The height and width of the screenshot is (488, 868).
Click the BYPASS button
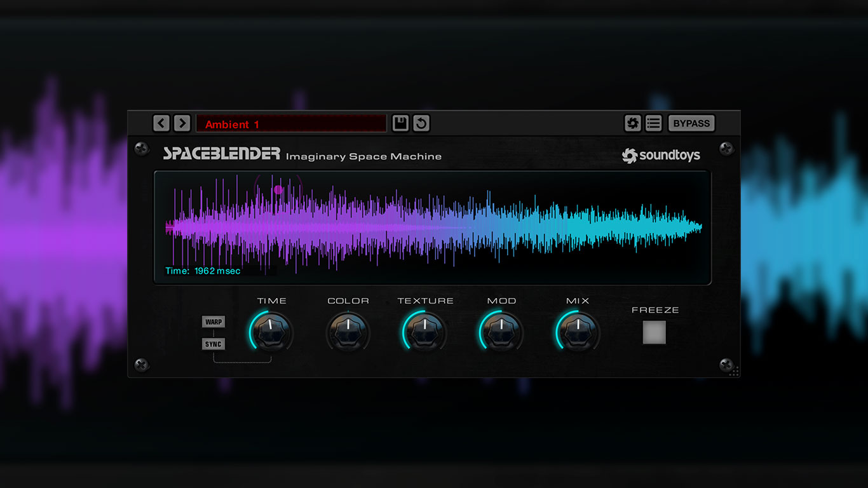click(691, 123)
